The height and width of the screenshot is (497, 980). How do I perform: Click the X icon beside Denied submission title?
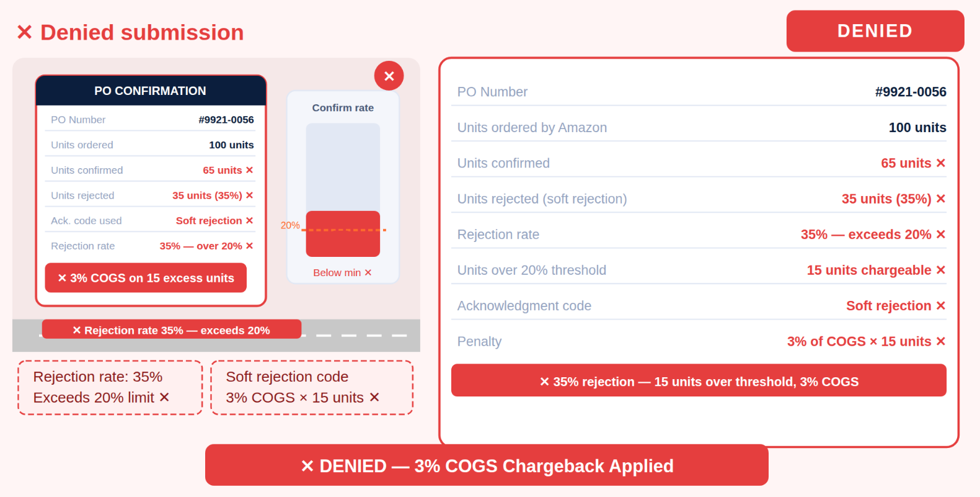[24, 32]
